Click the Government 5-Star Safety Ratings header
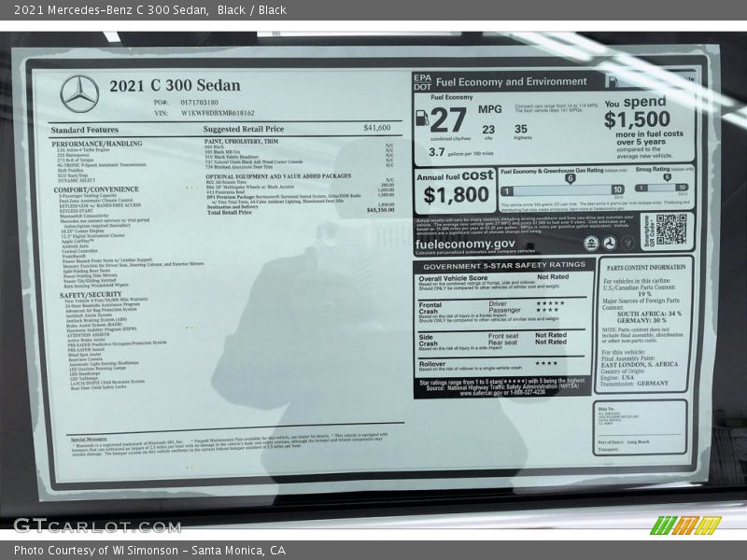 pos(504,266)
